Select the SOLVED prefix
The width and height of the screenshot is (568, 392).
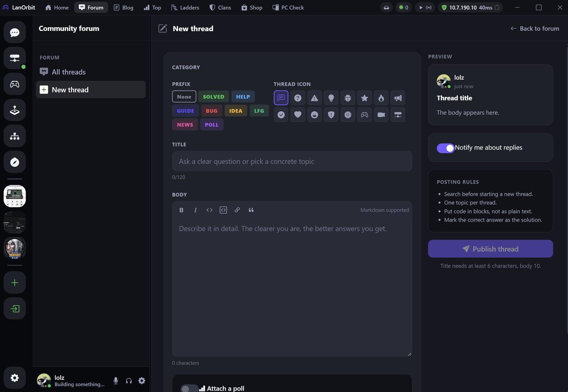pos(213,97)
